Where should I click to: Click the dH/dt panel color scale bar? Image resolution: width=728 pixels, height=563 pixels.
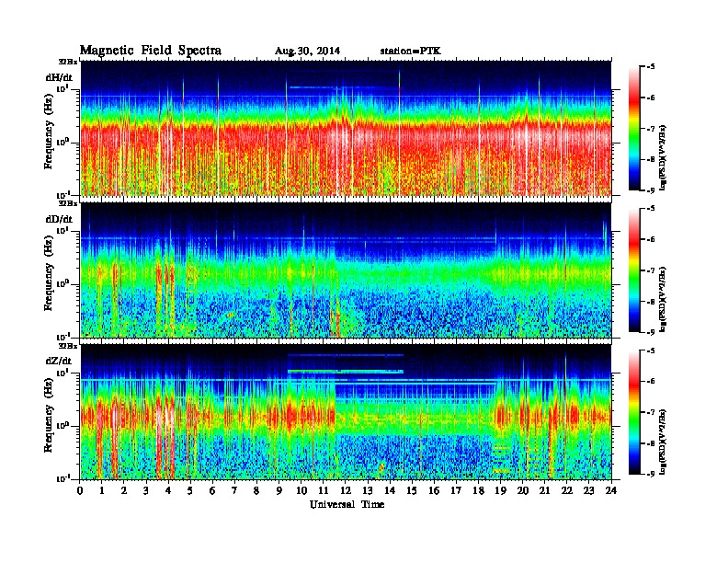click(634, 129)
